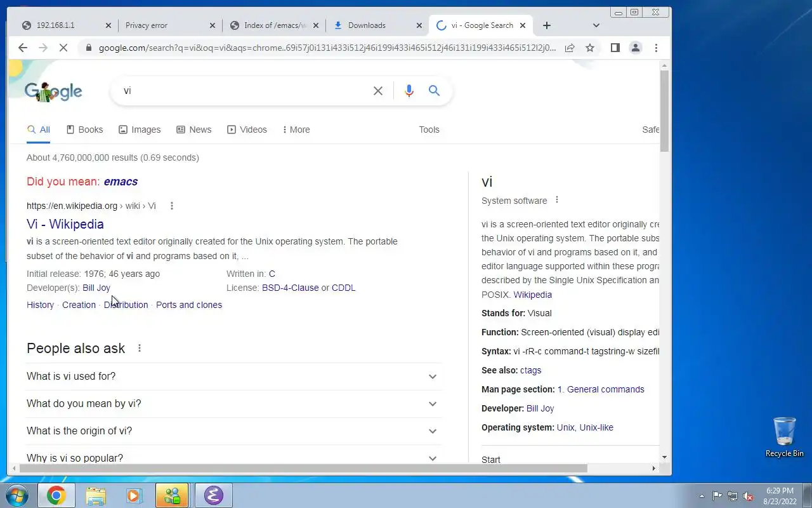Stop loading the page with the X button
Viewport: 812px width, 508px height.
point(63,48)
